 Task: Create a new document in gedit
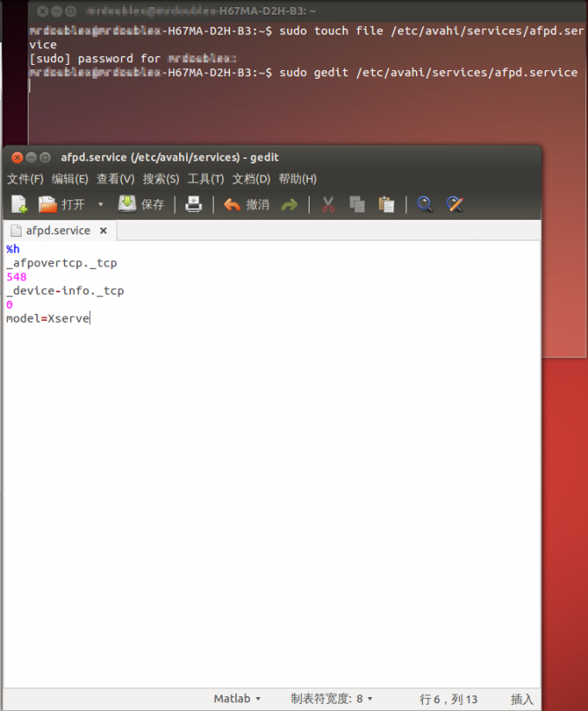19,204
